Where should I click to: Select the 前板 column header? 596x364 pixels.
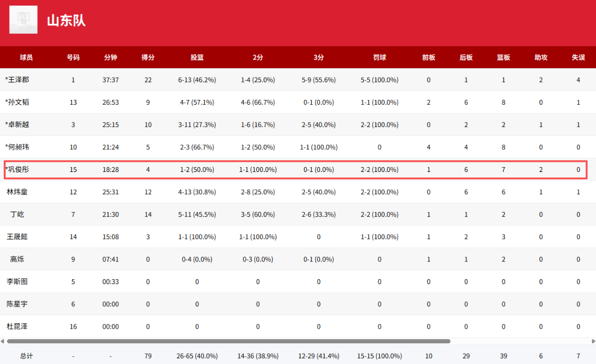(x=429, y=57)
